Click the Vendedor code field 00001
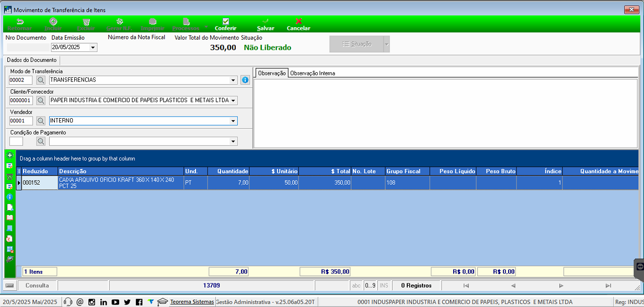 [21, 121]
